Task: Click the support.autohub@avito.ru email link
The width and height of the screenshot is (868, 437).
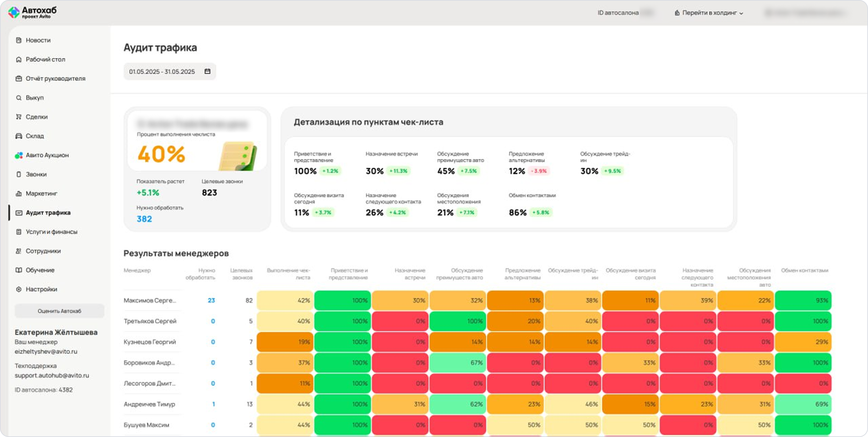Action: click(52, 375)
